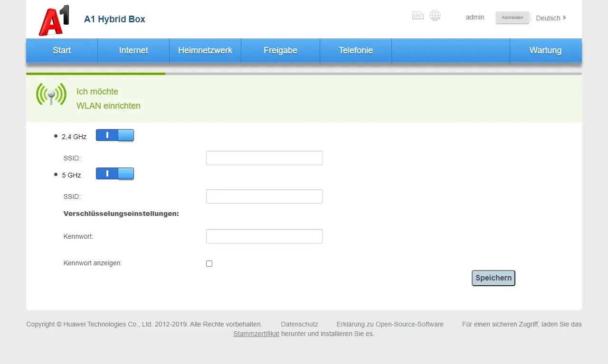The image size is (608, 364).
Task: Open the Datenschutz link
Action: pyautogui.click(x=299, y=324)
